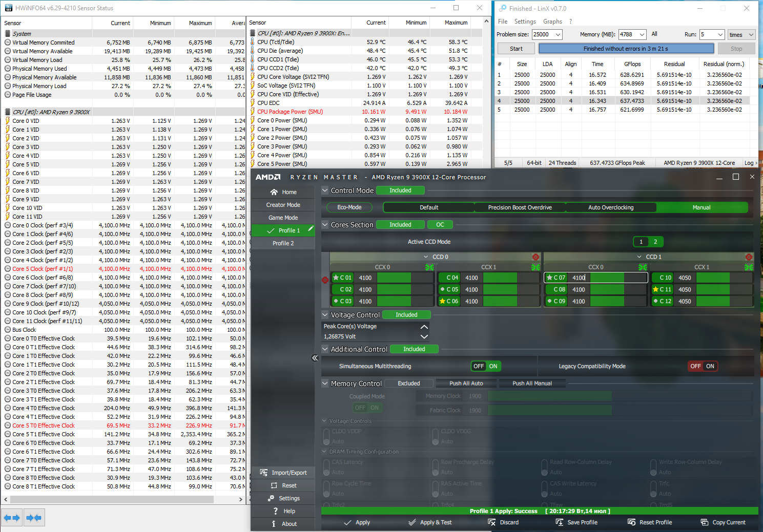Toggle Voltage Control Included button
Screen dimensions: 763x532
(406, 315)
